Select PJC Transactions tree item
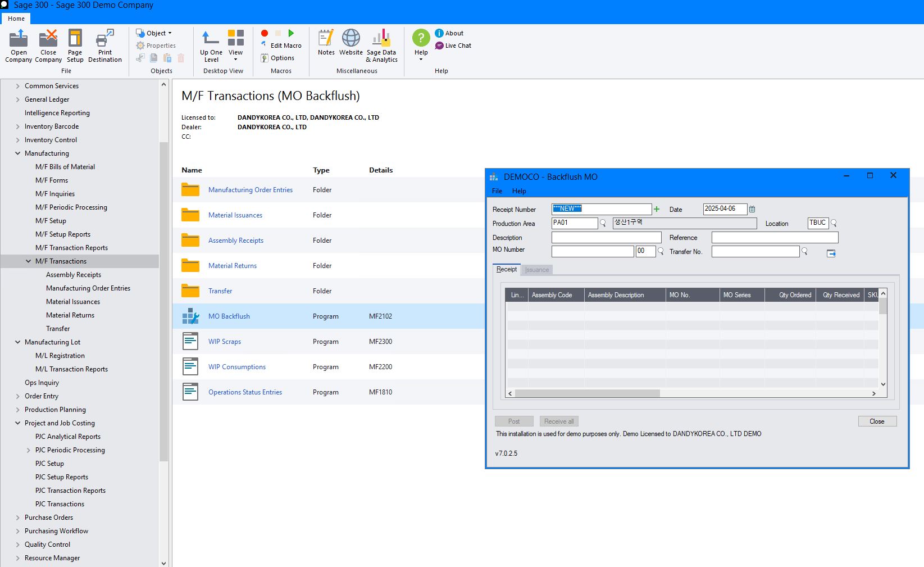 pos(60,504)
